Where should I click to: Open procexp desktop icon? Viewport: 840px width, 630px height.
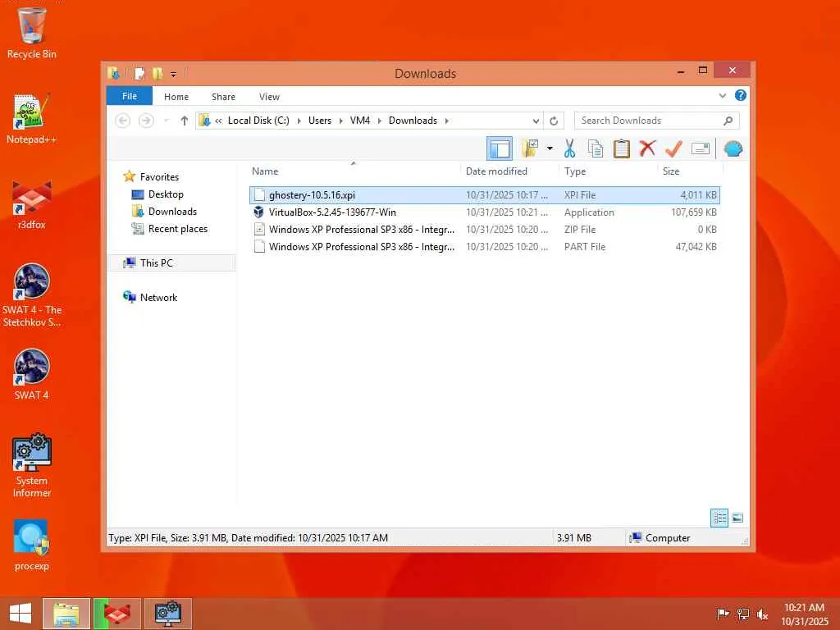point(32,546)
